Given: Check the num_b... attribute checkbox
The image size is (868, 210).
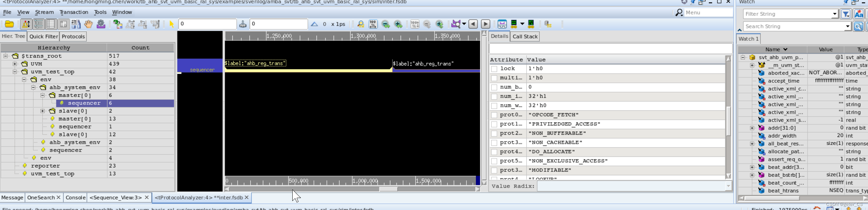Looking at the screenshot, I should pyautogui.click(x=494, y=87).
